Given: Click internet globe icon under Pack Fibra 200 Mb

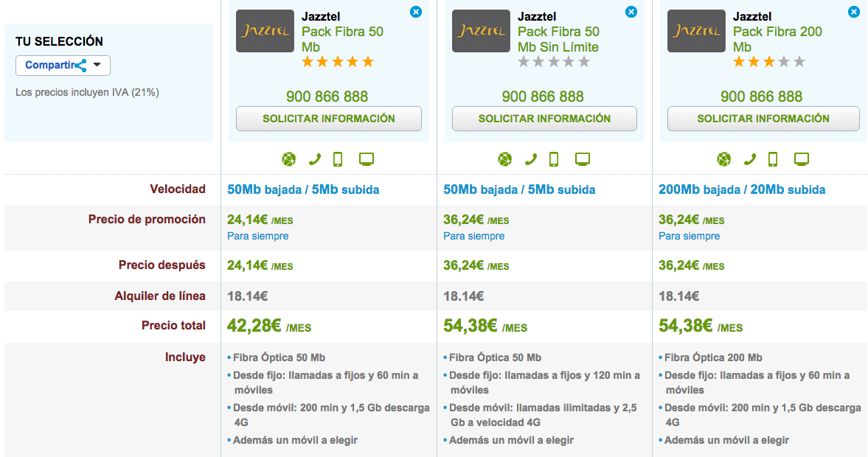Looking at the screenshot, I should pos(724,159).
